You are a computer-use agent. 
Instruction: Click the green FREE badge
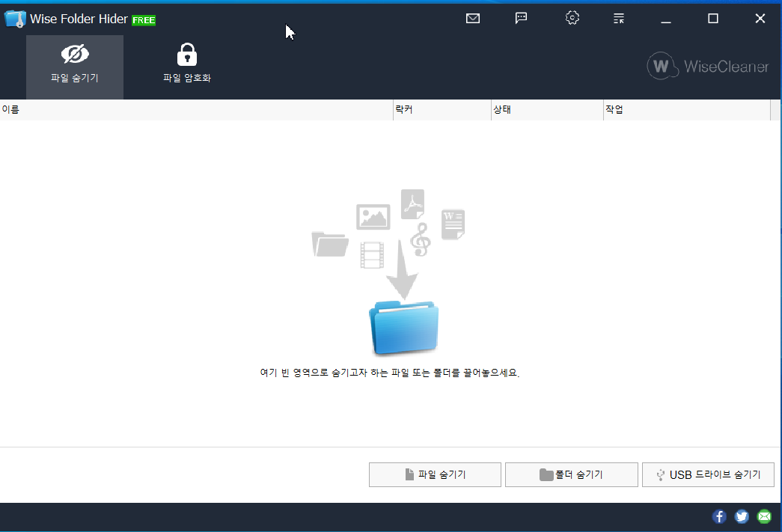click(x=144, y=20)
